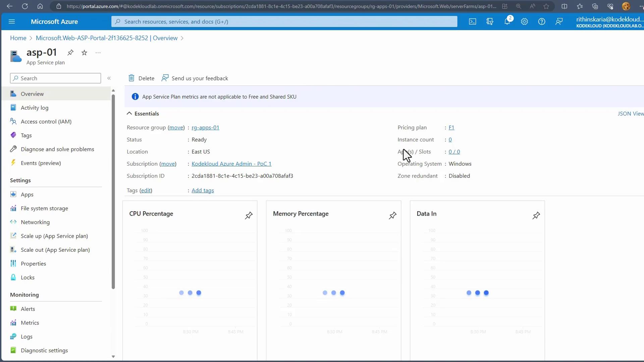Click the sidebar vertical scrollbar
Screen dimensions: 644x362
[x=113, y=191]
